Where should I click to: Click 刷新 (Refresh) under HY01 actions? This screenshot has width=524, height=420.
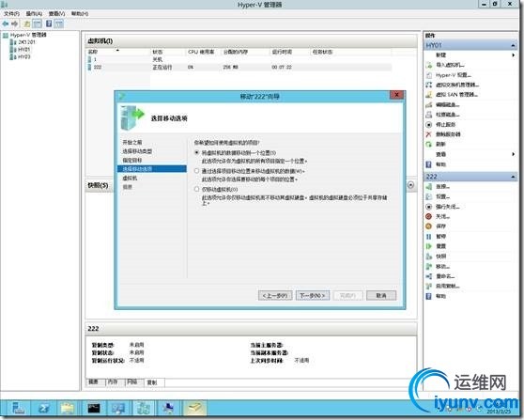tap(440, 144)
